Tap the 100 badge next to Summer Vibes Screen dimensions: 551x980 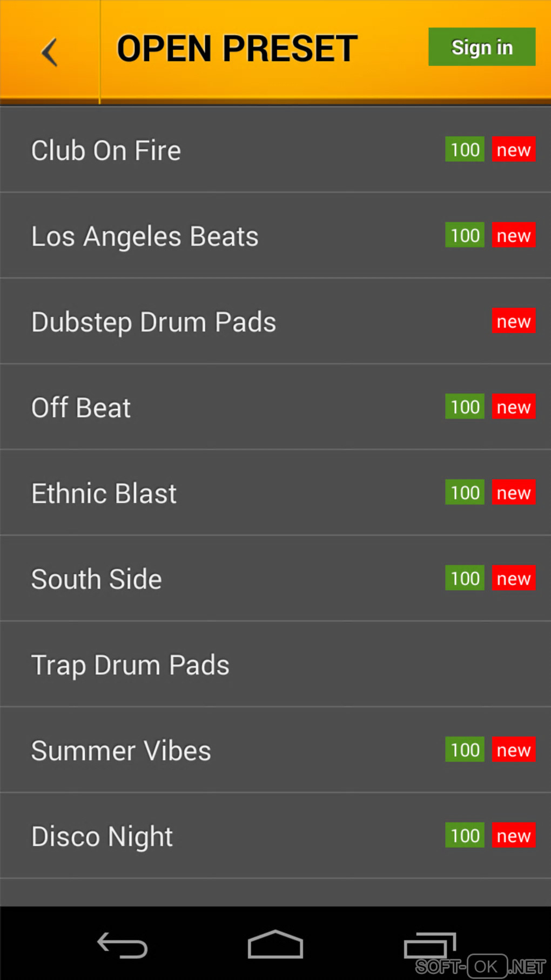(465, 750)
